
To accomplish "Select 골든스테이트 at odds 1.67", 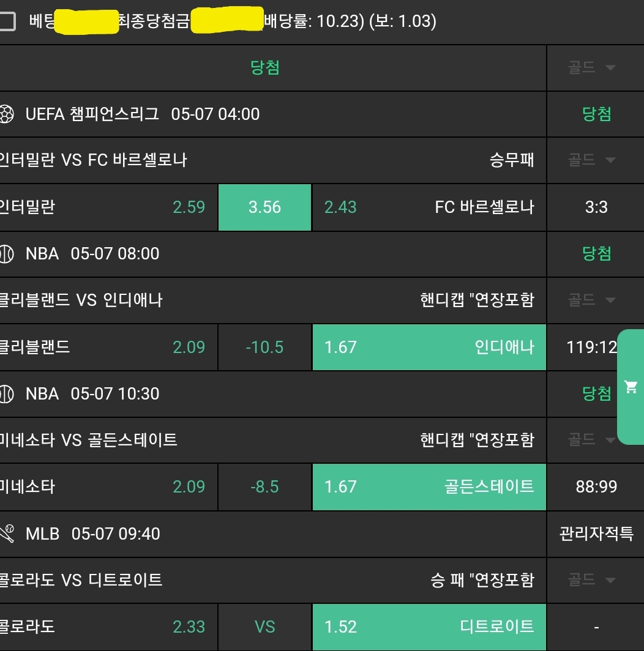I will click(429, 486).
